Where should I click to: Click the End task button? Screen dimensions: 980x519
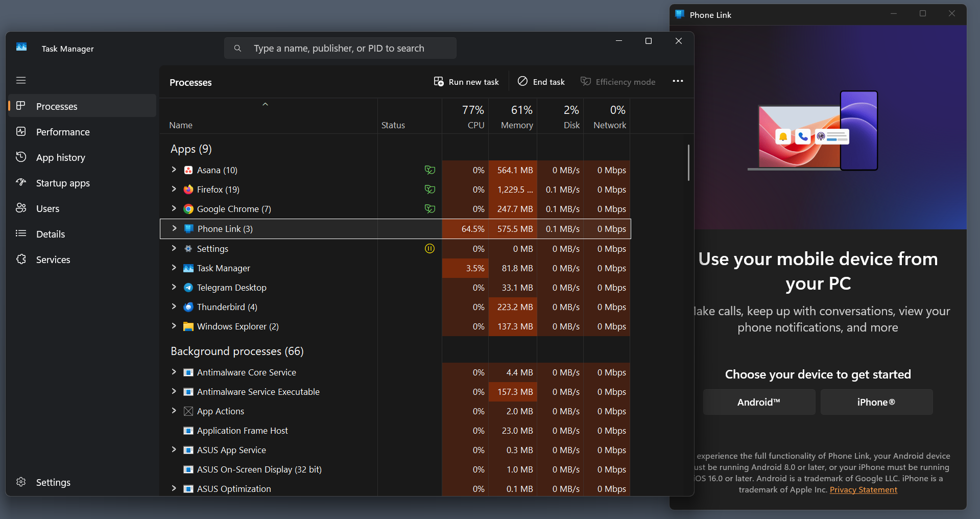coord(541,82)
